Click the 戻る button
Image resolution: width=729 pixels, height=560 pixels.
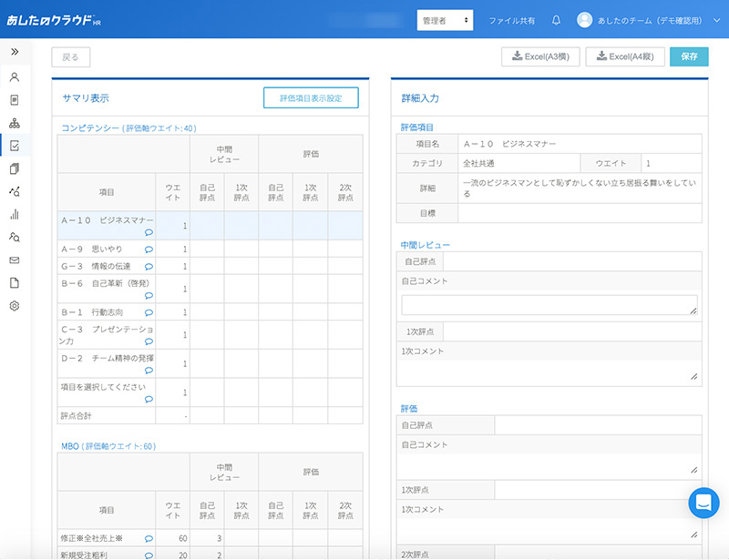click(x=71, y=57)
